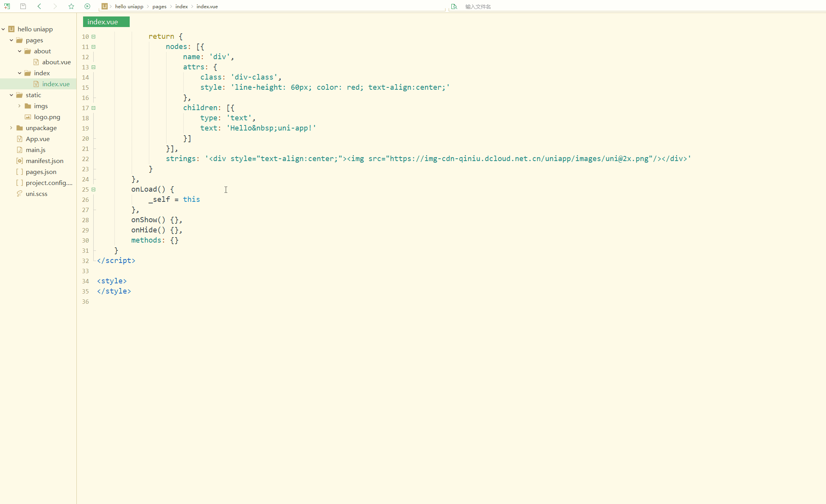Image resolution: width=826 pixels, height=504 pixels.
Task: Fold code block at line 10
Action: click(94, 36)
